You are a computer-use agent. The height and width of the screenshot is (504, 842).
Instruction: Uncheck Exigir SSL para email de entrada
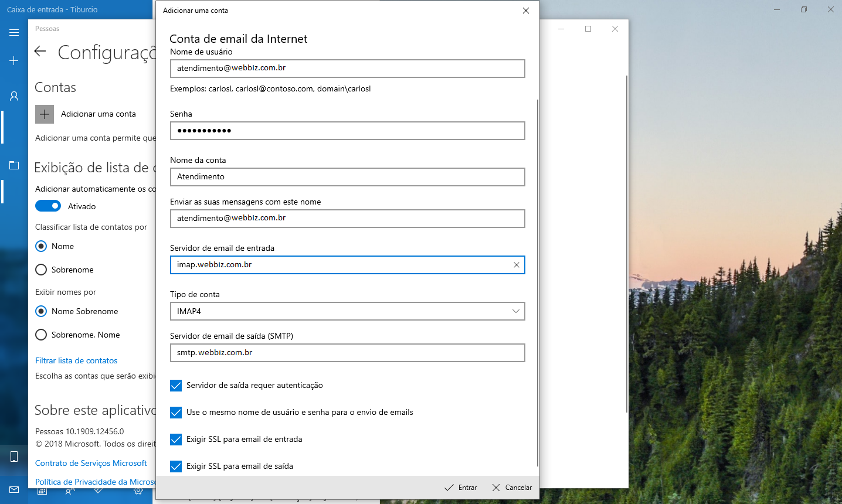[x=176, y=440]
